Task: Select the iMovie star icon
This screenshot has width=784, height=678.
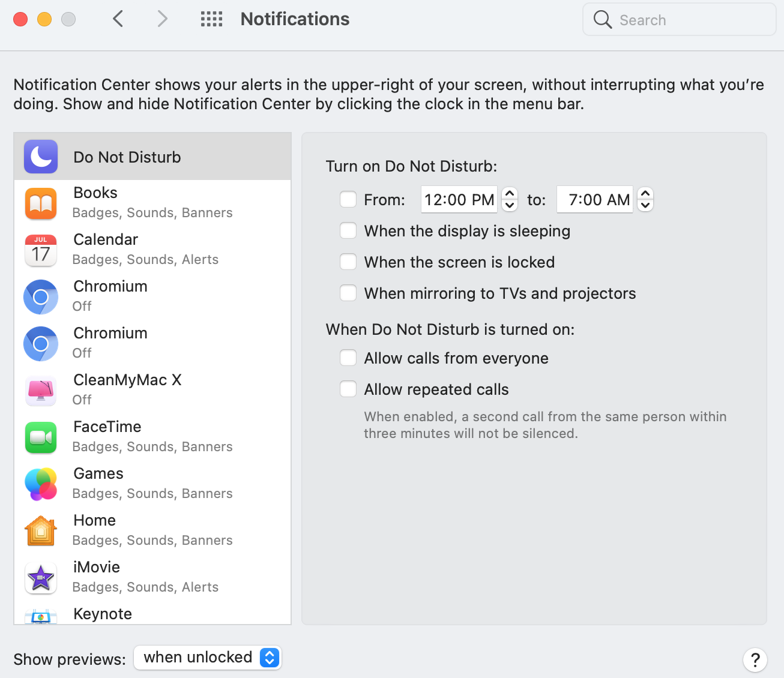Action: click(x=41, y=578)
